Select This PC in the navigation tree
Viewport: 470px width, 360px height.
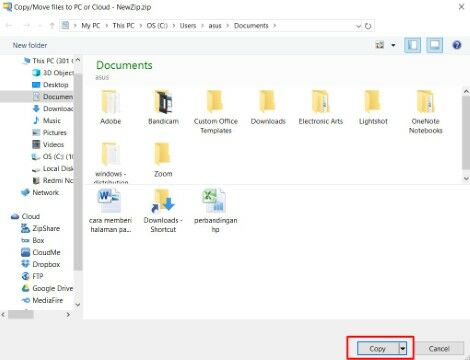(x=48, y=61)
